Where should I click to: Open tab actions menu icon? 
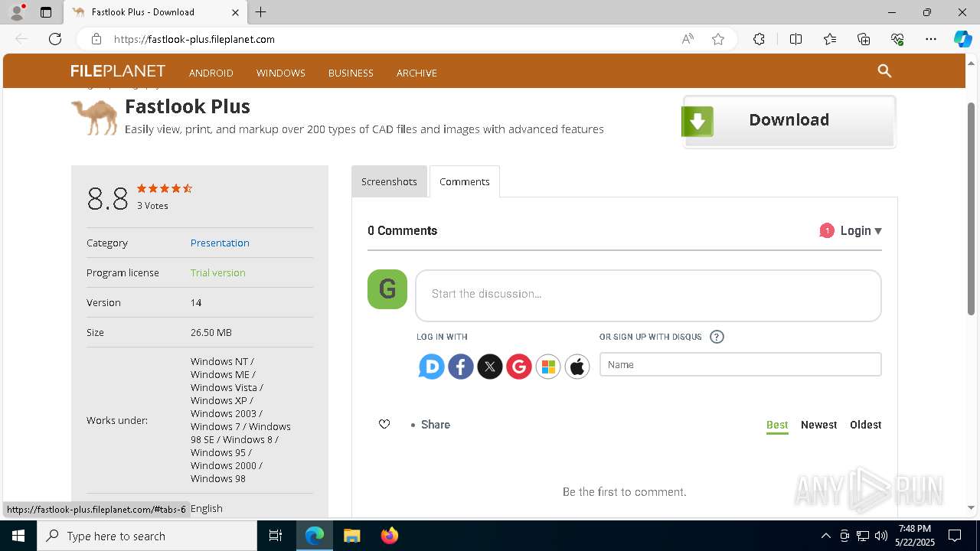[46, 12]
